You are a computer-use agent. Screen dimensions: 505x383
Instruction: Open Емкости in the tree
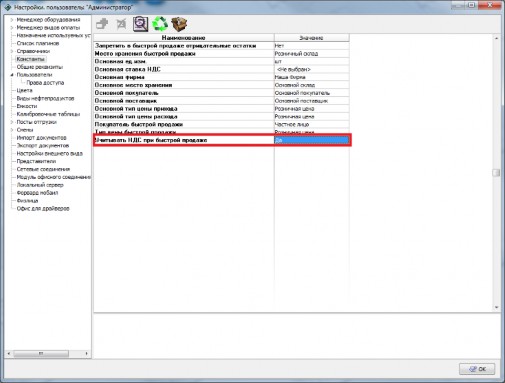pyautogui.click(x=27, y=106)
